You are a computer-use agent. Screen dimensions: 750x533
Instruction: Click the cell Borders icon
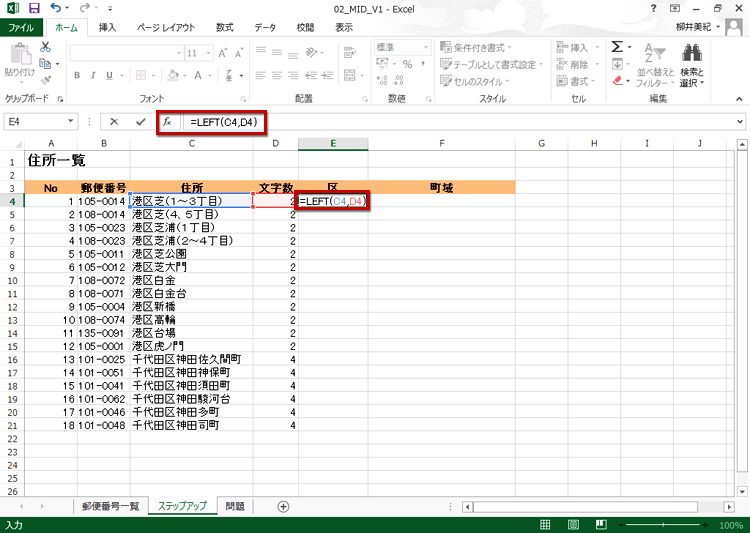point(141,75)
